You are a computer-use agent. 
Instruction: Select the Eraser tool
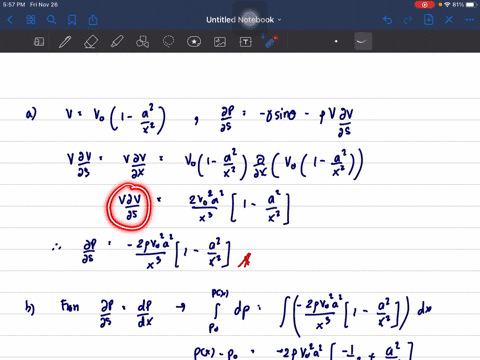tap(91, 42)
